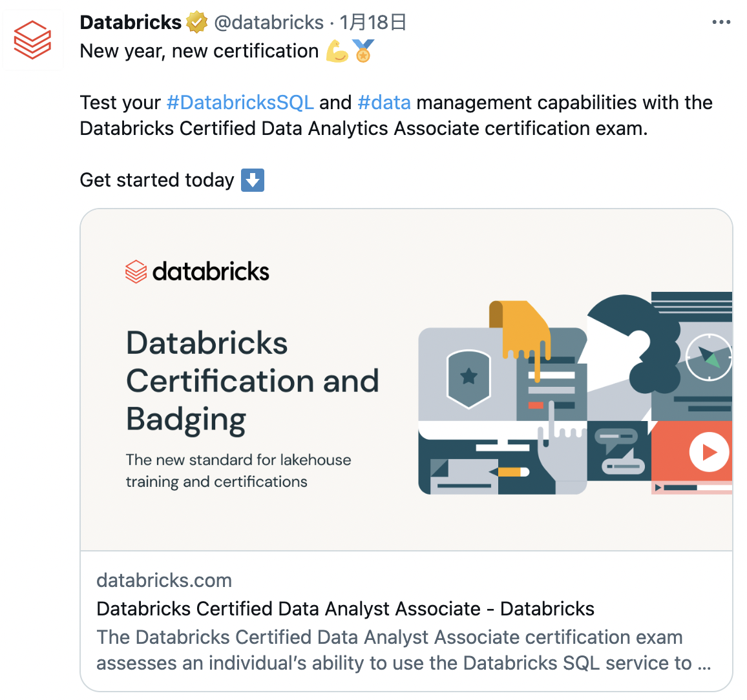747x700 pixels.
Task: Click the @databricks handle
Action: click(x=269, y=23)
